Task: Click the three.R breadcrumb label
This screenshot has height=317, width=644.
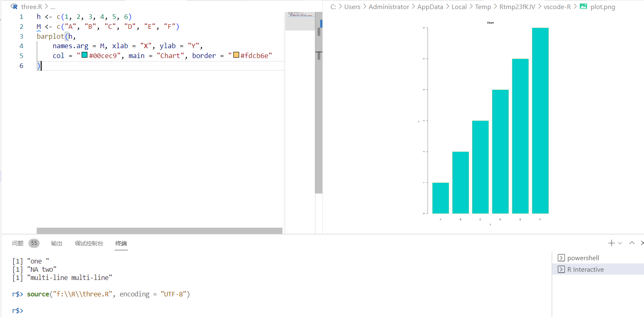Action: 31,7
